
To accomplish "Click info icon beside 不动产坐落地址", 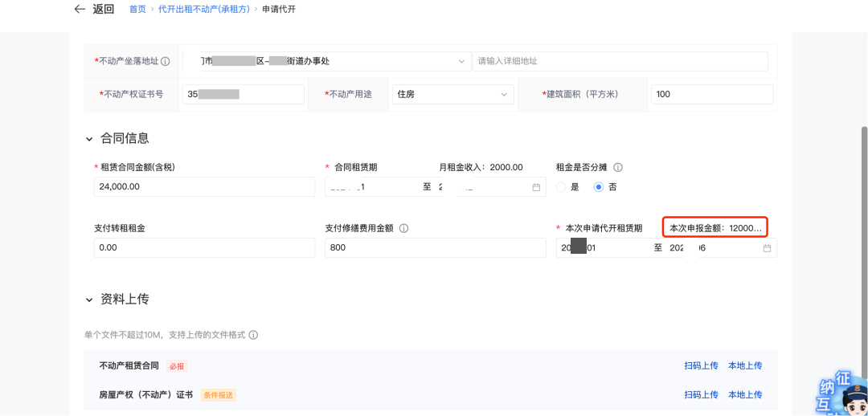I will click(x=165, y=61).
